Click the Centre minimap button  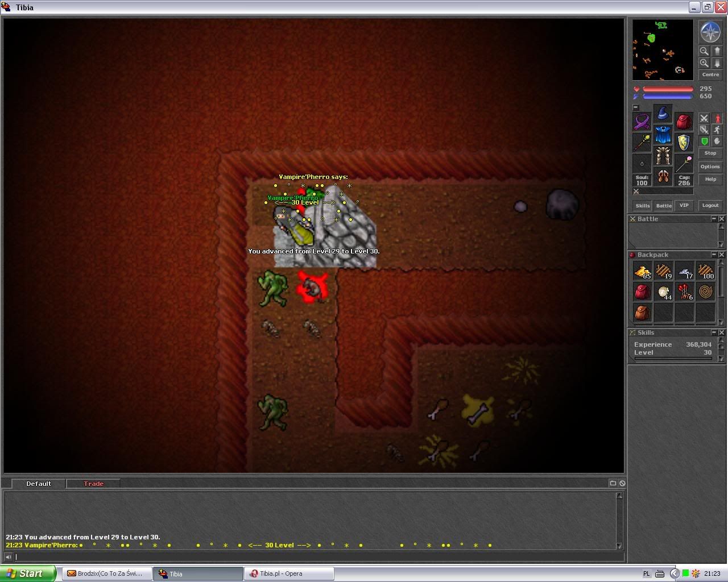click(x=710, y=74)
